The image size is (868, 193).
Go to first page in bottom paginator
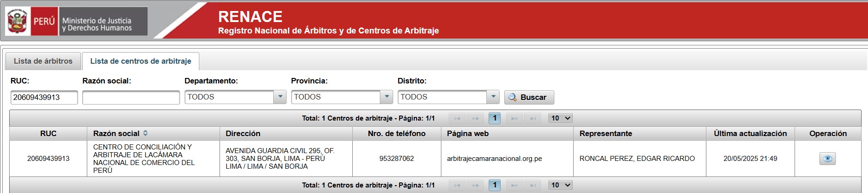click(x=457, y=185)
